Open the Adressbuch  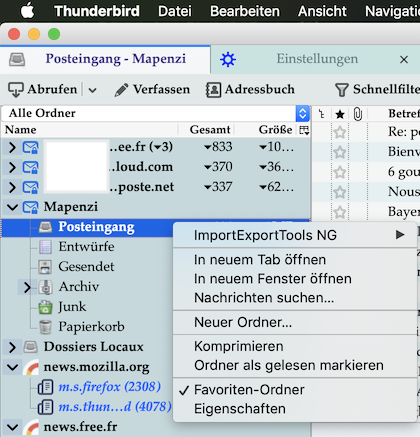click(x=250, y=90)
